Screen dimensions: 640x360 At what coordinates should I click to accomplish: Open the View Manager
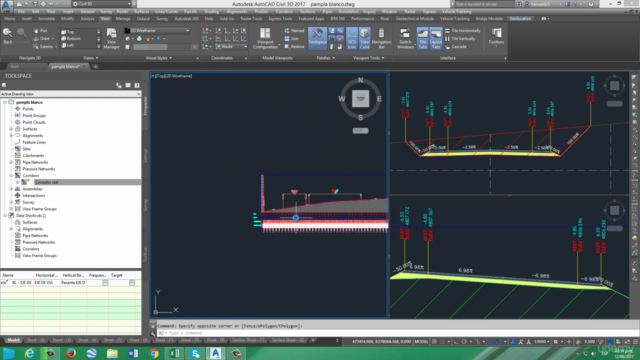point(111,39)
